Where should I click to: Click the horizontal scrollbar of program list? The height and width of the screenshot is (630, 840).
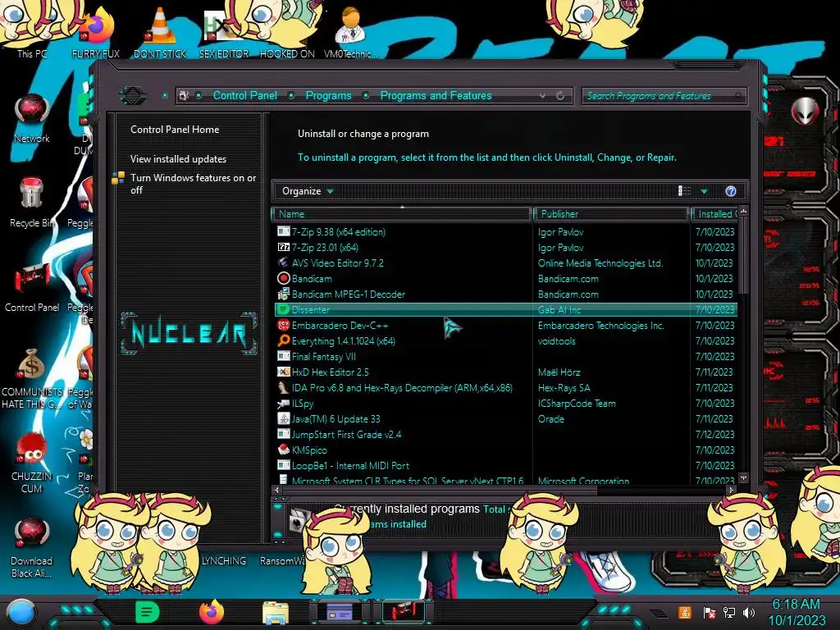coord(440,491)
